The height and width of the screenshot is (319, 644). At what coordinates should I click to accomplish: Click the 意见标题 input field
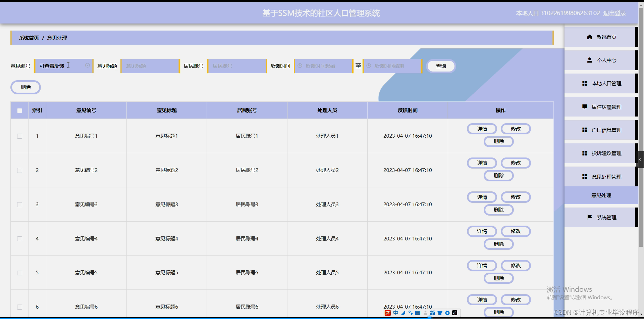pos(150,66)
